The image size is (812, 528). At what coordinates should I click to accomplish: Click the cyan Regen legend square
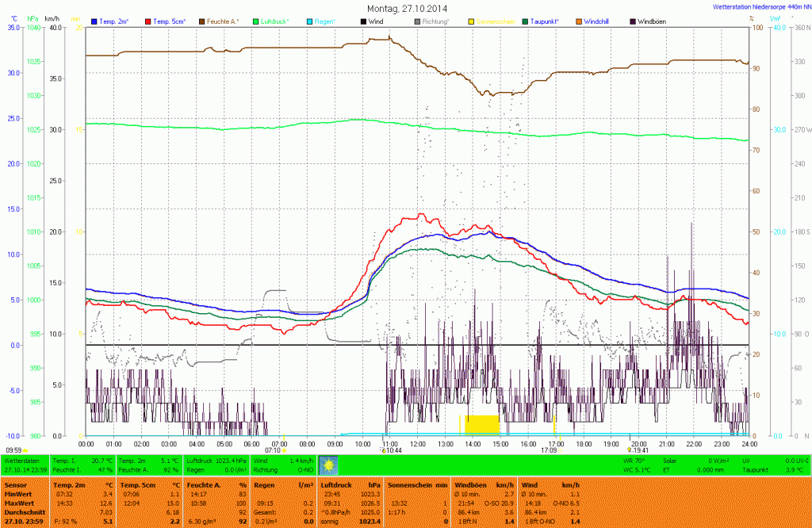308,20
